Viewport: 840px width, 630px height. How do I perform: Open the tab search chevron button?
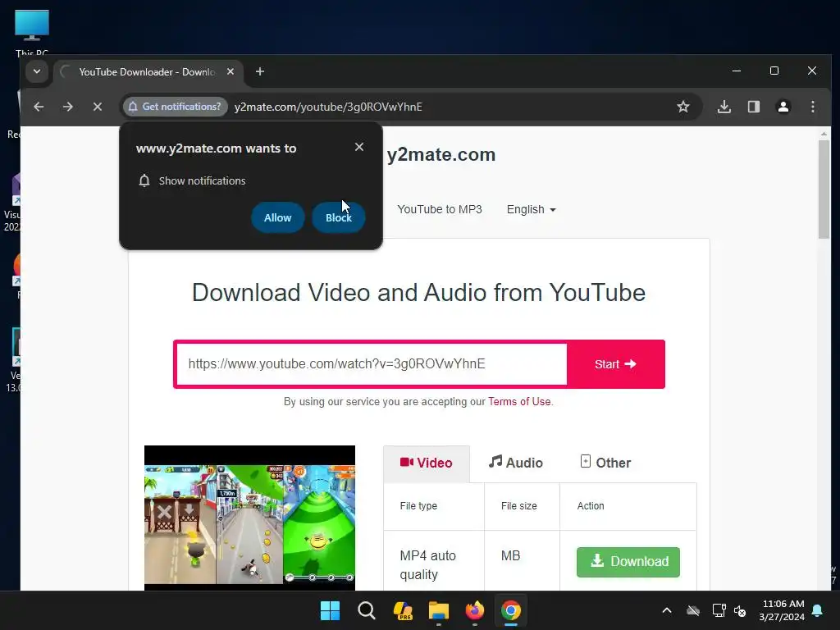pyautogui.click(x=36, y=71)
